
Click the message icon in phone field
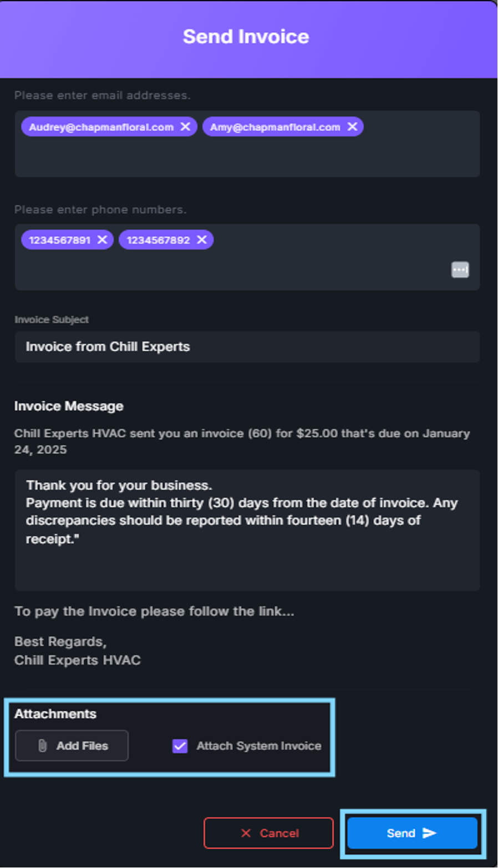(460, 270)
